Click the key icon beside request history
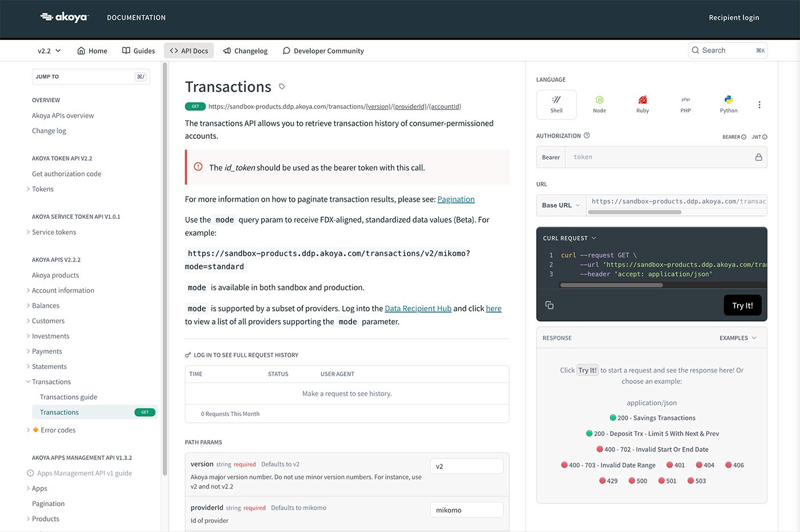 pyautogui.click(x=188, y=355)
